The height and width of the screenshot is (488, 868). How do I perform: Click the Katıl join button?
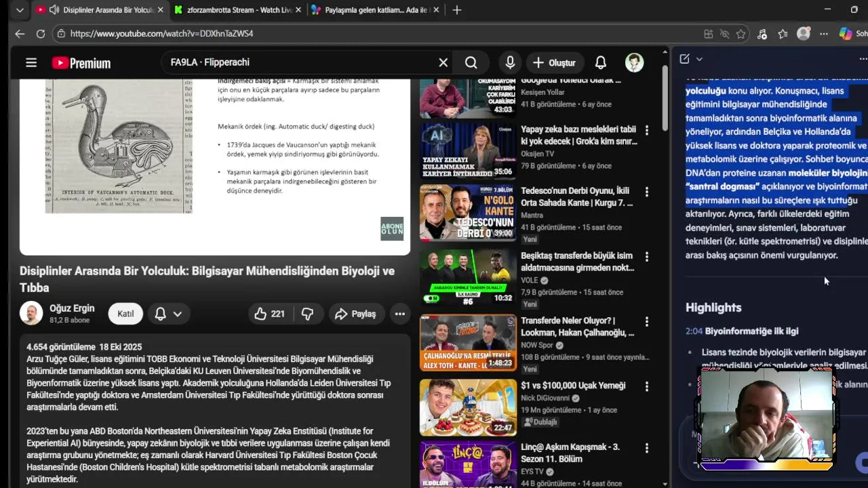pos(125,314)
